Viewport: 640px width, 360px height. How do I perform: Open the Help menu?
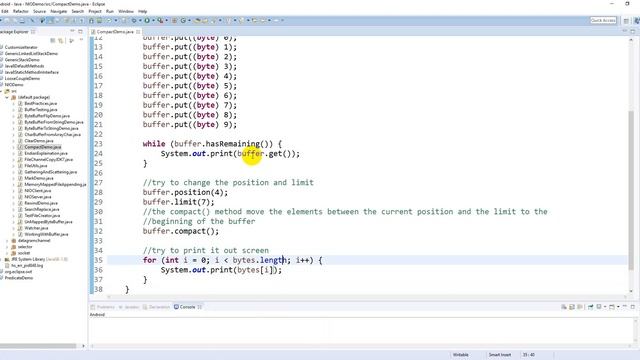click(142, 11)
